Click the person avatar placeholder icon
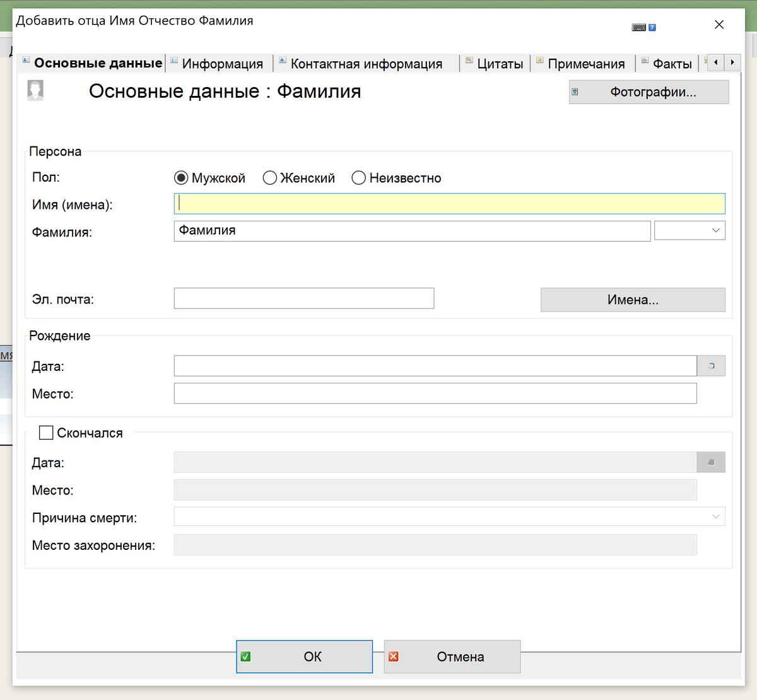This screenshot has width=757, height=700. (x=35, y=90)
